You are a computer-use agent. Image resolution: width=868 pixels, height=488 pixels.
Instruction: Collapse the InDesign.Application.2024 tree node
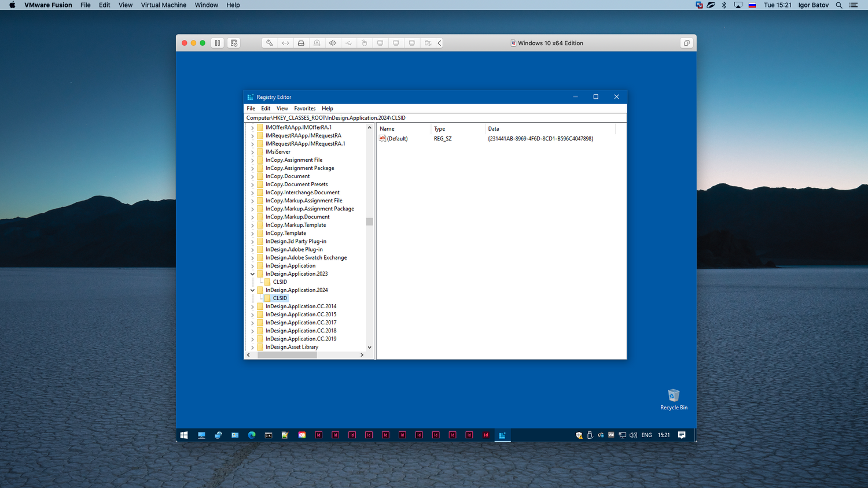[252, 290]
